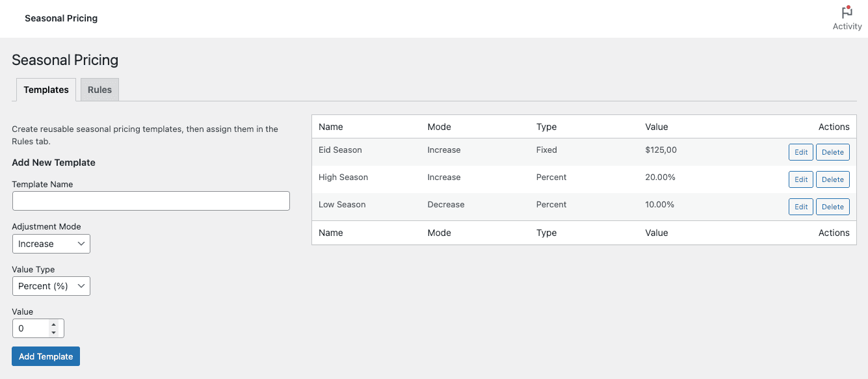Delete the High Season template
The height and width of the screenshot is (379, 868).
tap(832, 179)
